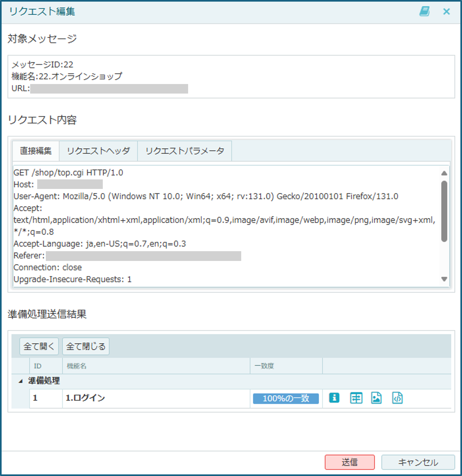Collapse the 準備処理 group
The width and height of the screenshot is (462, 476).
tap(21, 381)
